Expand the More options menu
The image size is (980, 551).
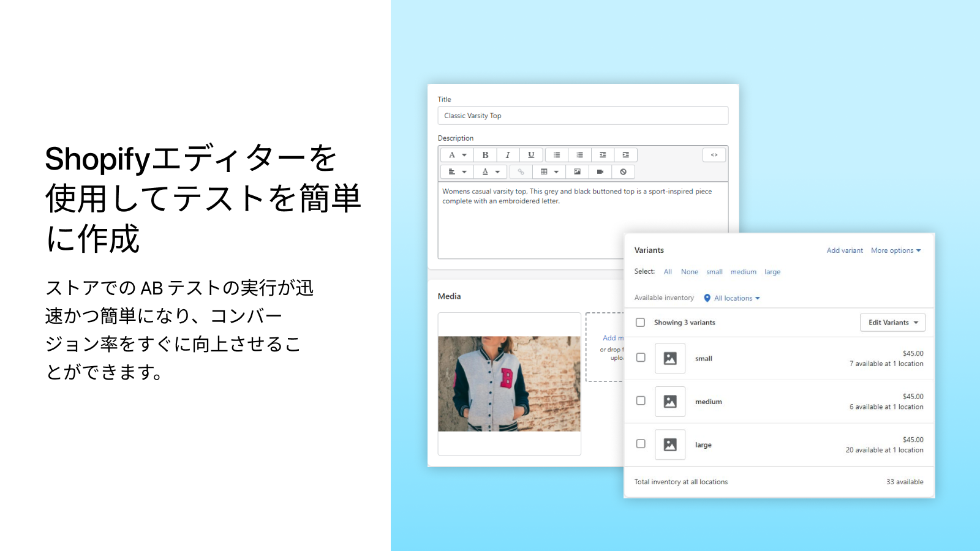(x=896, y=250)
